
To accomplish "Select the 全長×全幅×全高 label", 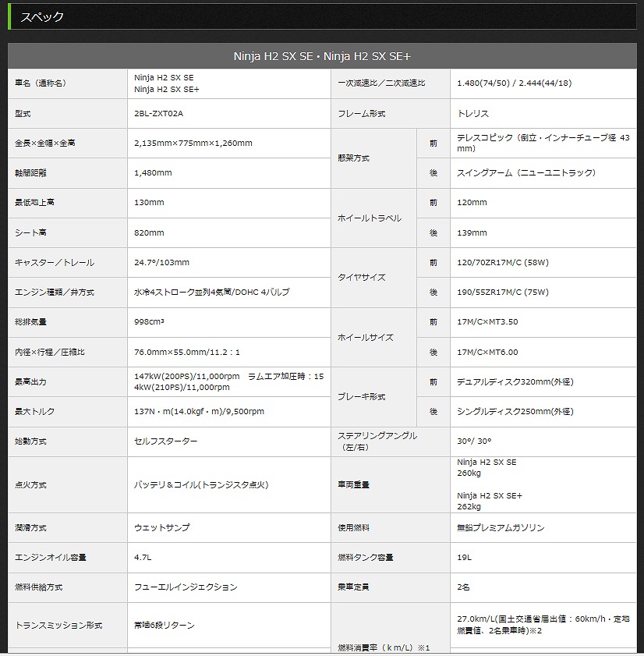I will tap(45, 143).
